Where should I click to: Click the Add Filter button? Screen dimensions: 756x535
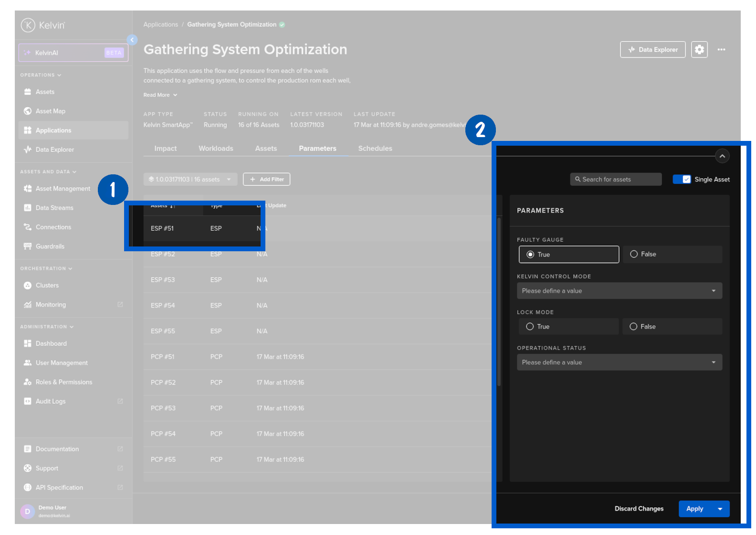pos(266,180)
